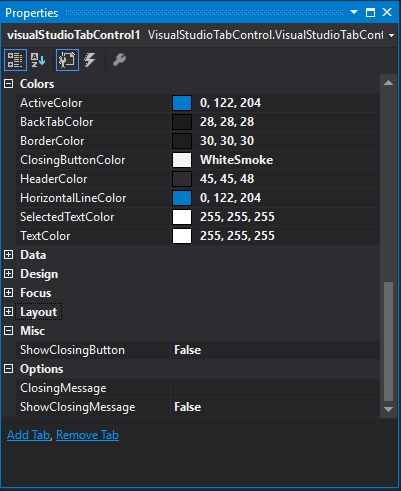Open the object selector dropdown for visualStudioTabControl1
The height and width of the screenshot is (491, 401).
391,35
